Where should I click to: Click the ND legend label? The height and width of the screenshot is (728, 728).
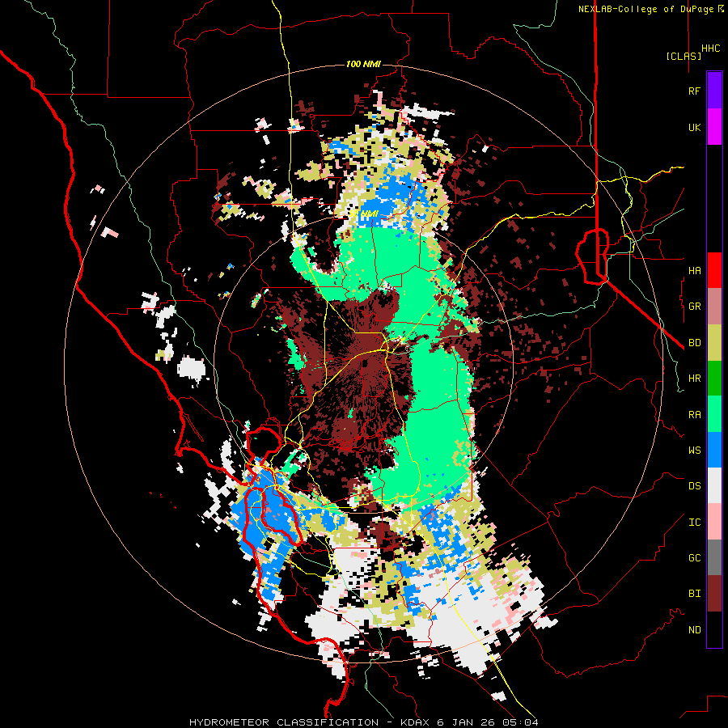(x=694, y=630)
